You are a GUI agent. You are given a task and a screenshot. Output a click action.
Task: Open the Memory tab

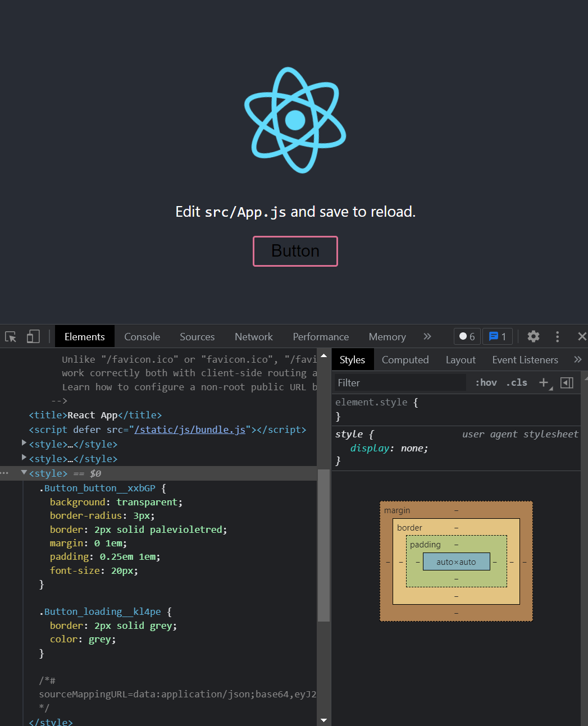pos(388,336)
